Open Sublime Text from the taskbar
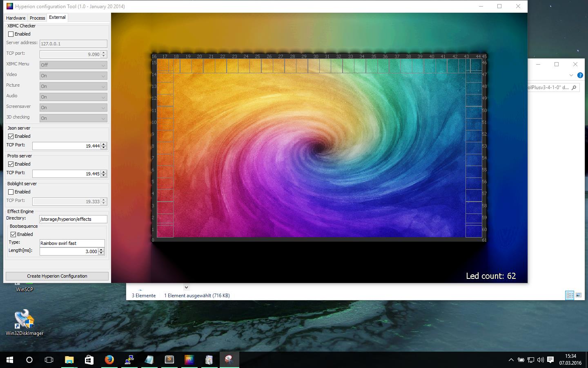This screenshot has height=368, width=588. point(169,360)
